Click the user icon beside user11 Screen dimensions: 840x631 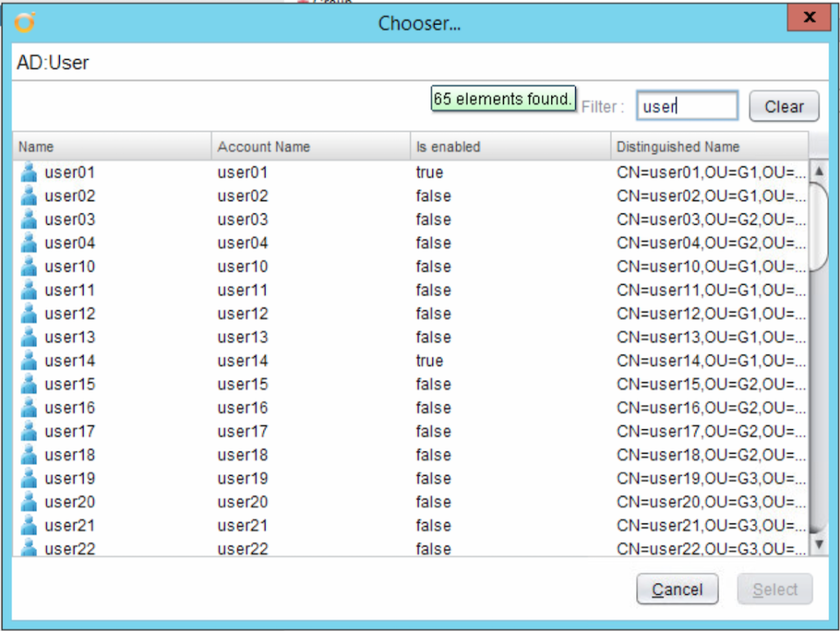[29, 290]
